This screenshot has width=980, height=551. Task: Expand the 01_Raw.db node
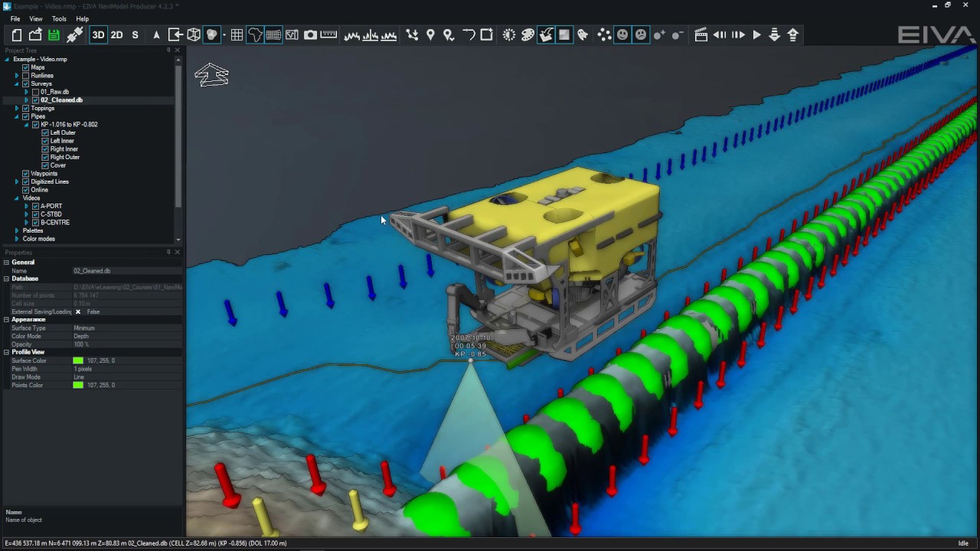[x=26, y=92]
